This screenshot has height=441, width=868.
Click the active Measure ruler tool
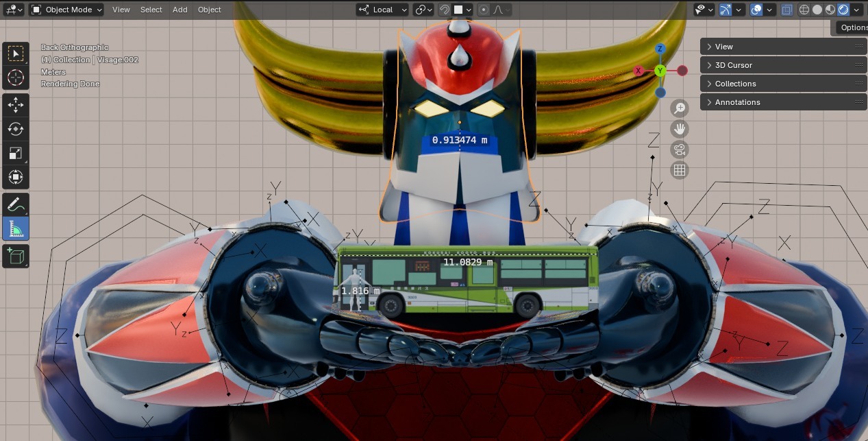click(16, 228)
